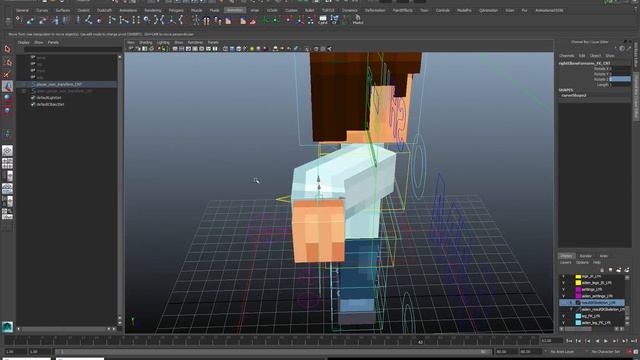Image resolution: width=640 pixels, height=360 pixels.
Task: Click layer list scroll up arrow
Action: tap(627, 278)
